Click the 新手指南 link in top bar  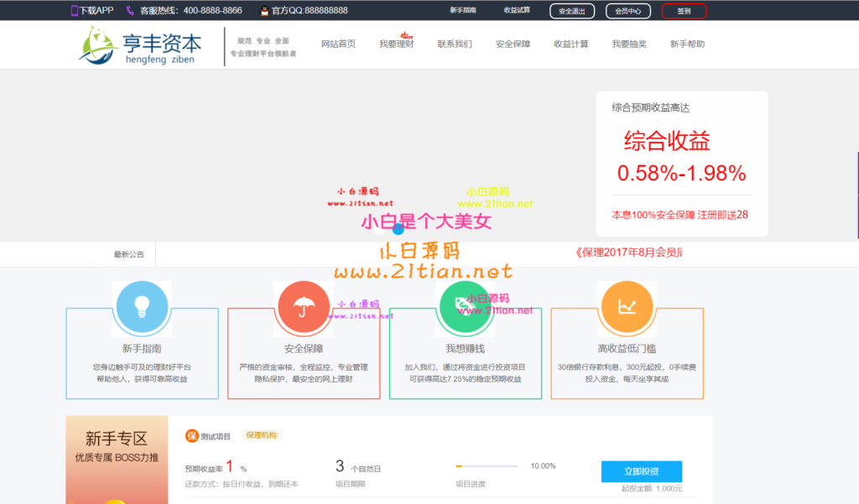463,11
